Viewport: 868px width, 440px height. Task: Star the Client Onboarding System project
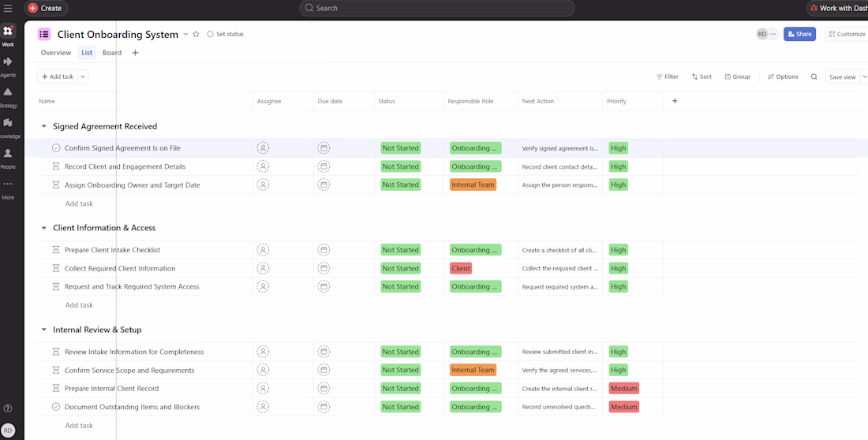point(196,35)
